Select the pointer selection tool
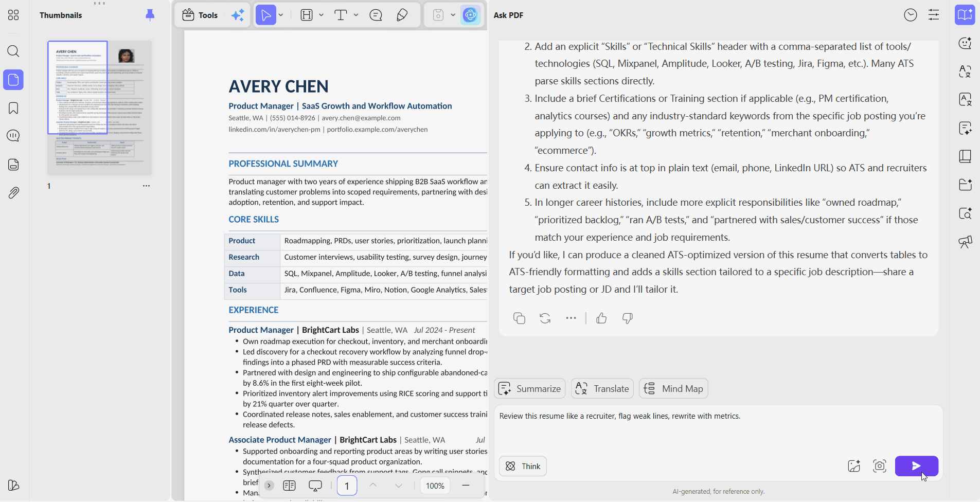 [266, 15]
